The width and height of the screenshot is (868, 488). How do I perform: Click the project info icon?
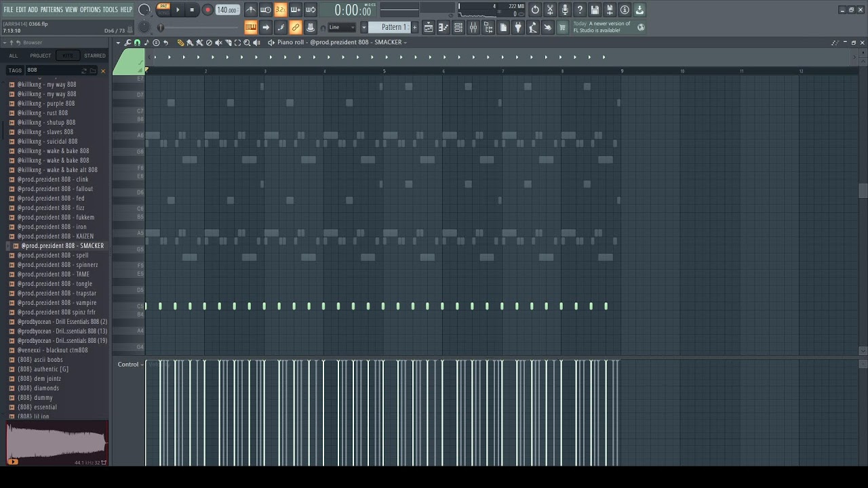tap(625, 9)
